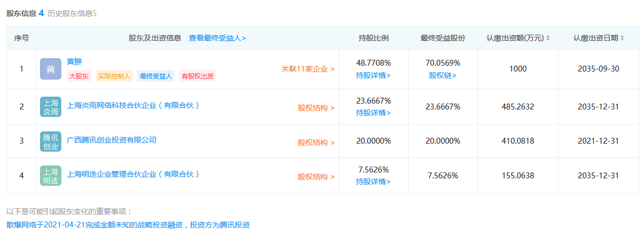
Task: Click the 上海炎雨 shareholder logo icon
Action: tap(51, 107)
